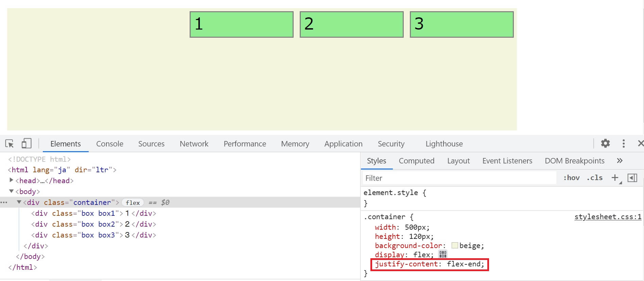
Task: Toggle the computed styles sidebar icon
Action: click(632, 178)
